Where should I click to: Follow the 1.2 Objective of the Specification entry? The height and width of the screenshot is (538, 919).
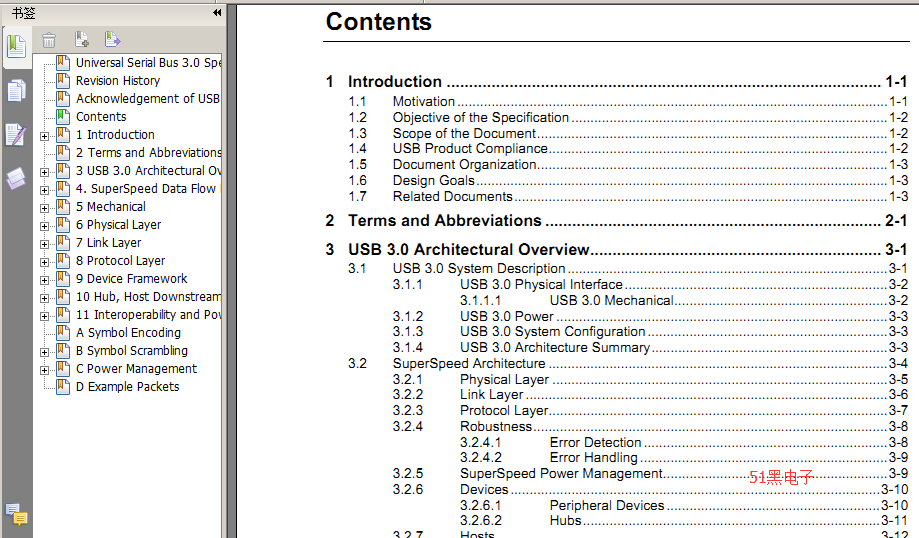coord(628,117)
